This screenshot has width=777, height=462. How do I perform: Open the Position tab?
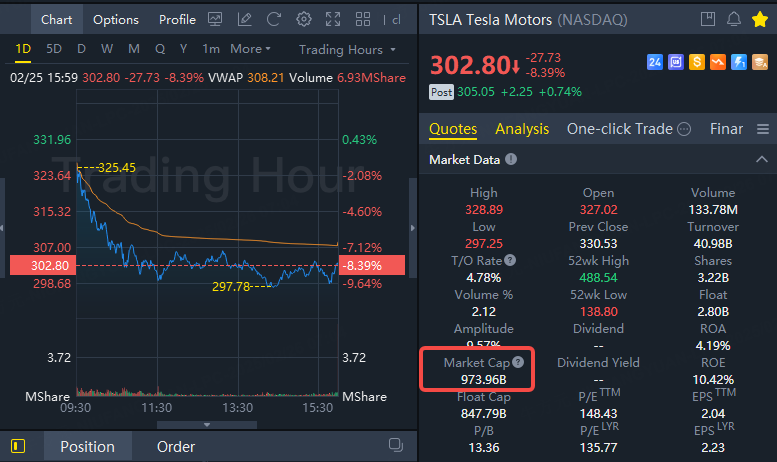click(88, 447)
